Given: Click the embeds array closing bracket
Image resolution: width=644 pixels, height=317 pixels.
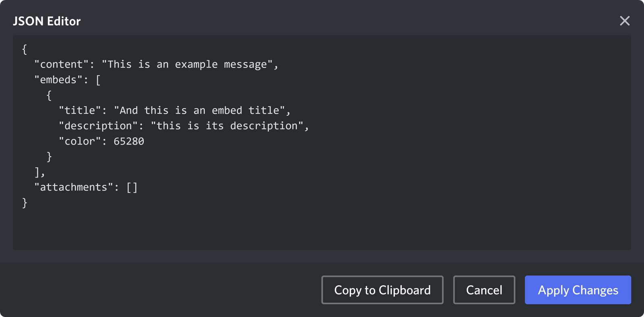Looking at the screenshot, I should (37, 172).
